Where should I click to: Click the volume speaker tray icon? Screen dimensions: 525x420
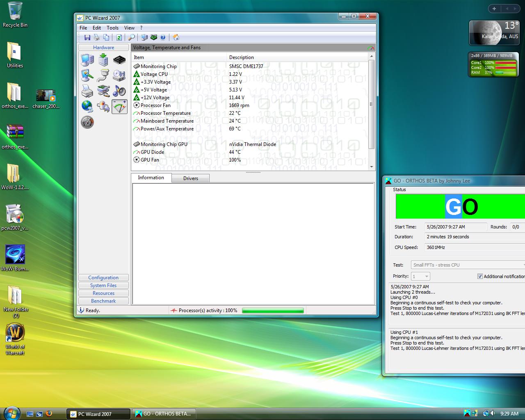click(x=493, y=413)
